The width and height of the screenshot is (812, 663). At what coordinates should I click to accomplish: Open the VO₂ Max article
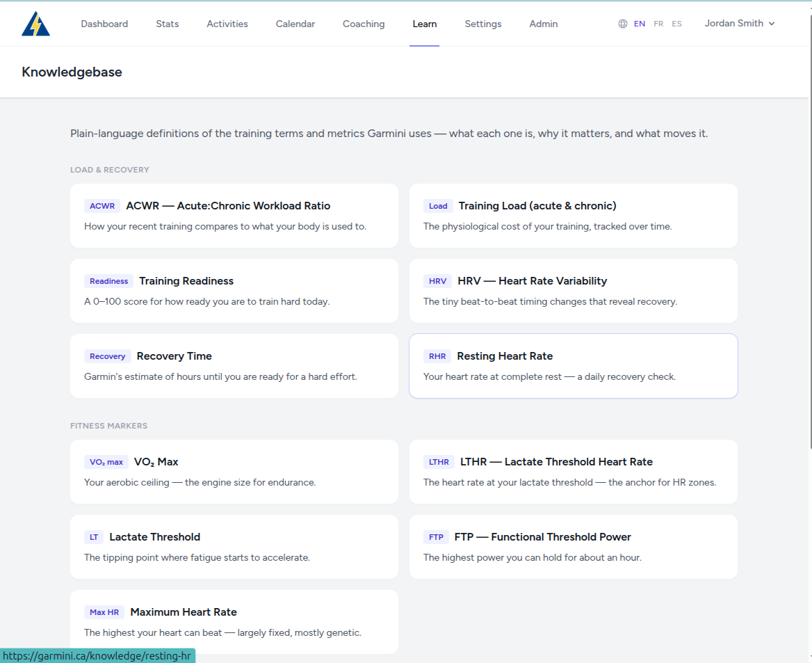(x=234, y=472)
